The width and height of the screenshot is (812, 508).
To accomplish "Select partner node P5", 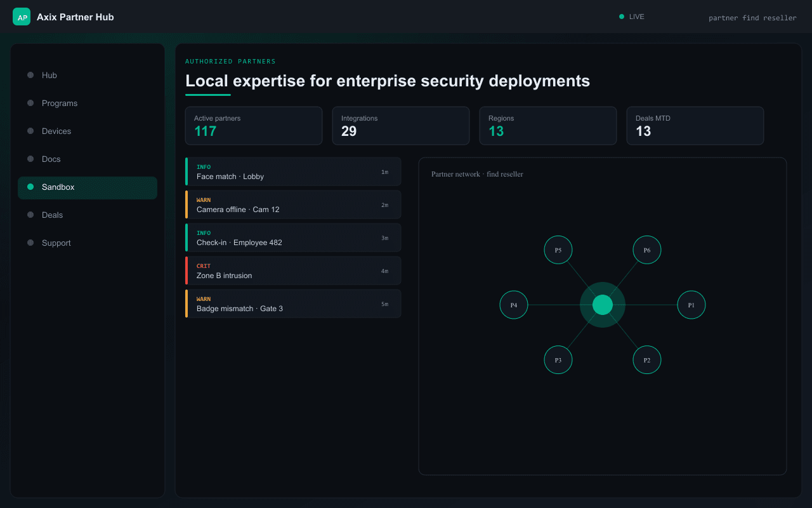I will click(558, 250).
